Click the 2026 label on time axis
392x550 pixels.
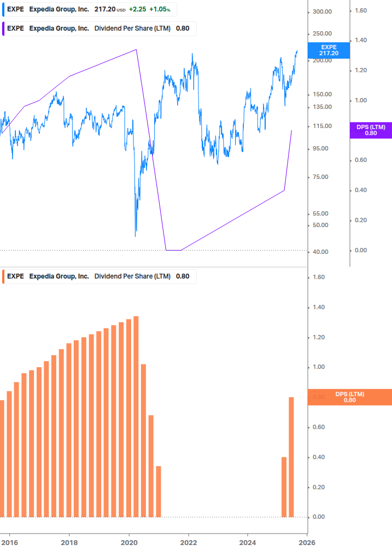(307, 543)
